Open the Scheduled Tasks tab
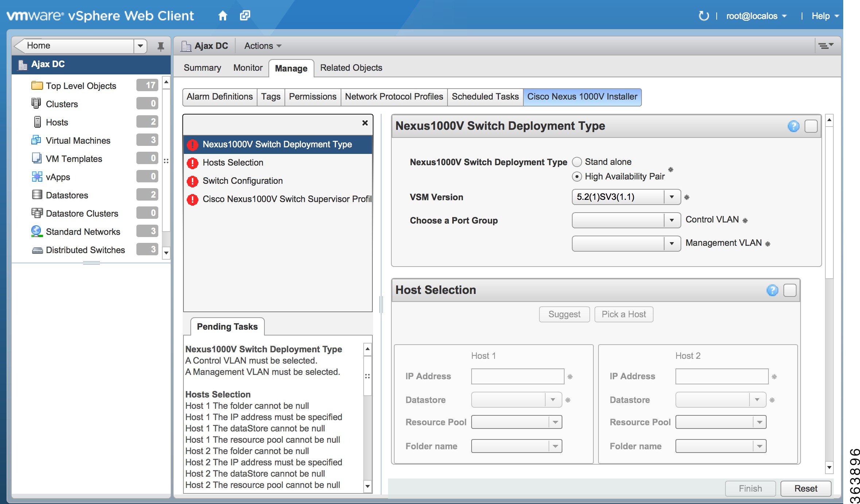 click(485, 97)
